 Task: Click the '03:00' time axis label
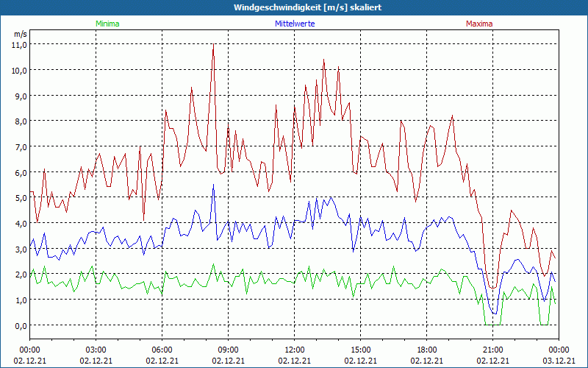click(96, 350)
